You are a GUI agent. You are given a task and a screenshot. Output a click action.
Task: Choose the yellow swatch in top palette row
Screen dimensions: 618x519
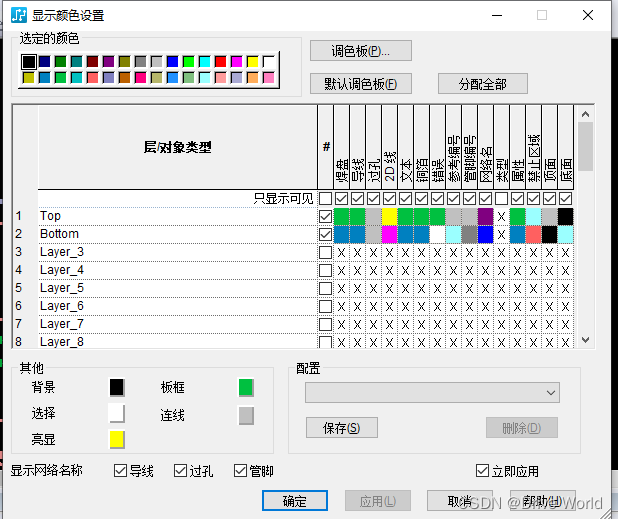[x=253, y=61]
